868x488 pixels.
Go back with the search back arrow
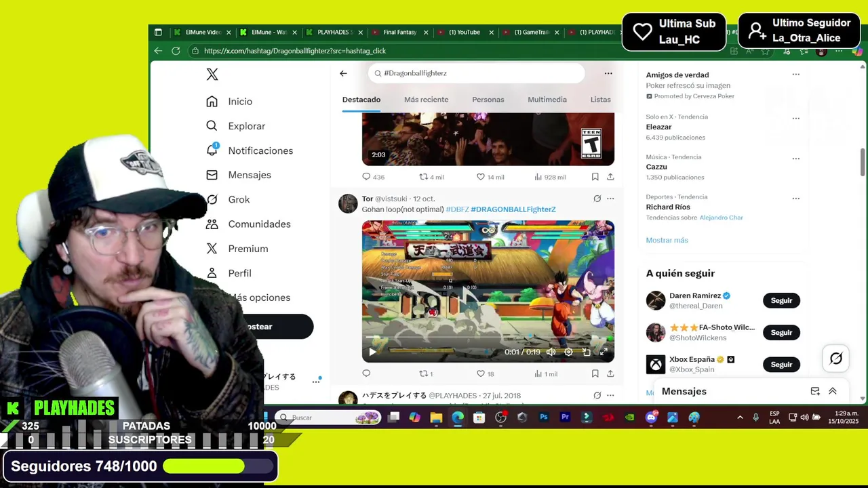tap(343, 73)
